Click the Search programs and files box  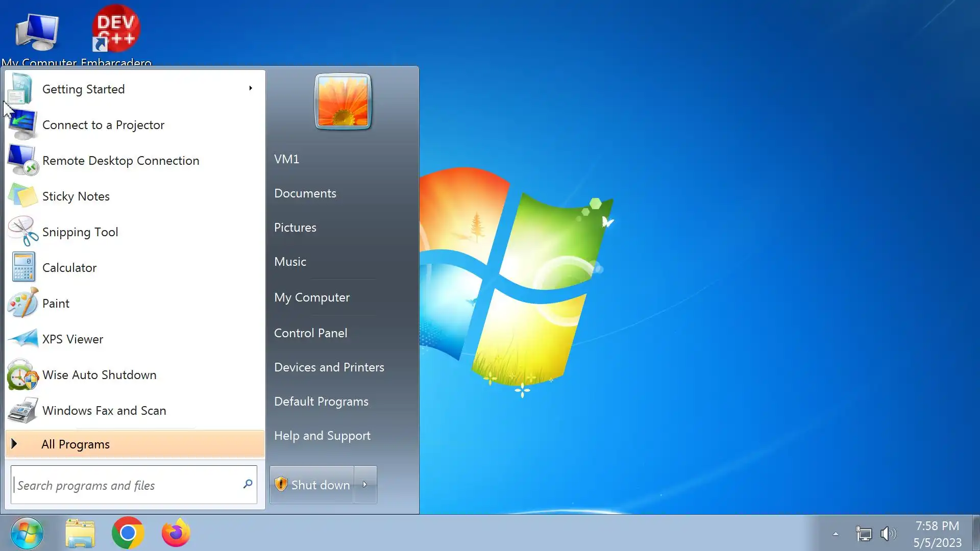pyautogui.click(x=128, y=485)
